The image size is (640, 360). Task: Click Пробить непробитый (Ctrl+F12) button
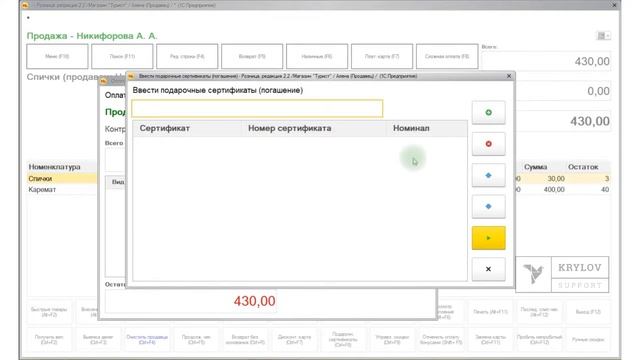click(x=539, y=340)
